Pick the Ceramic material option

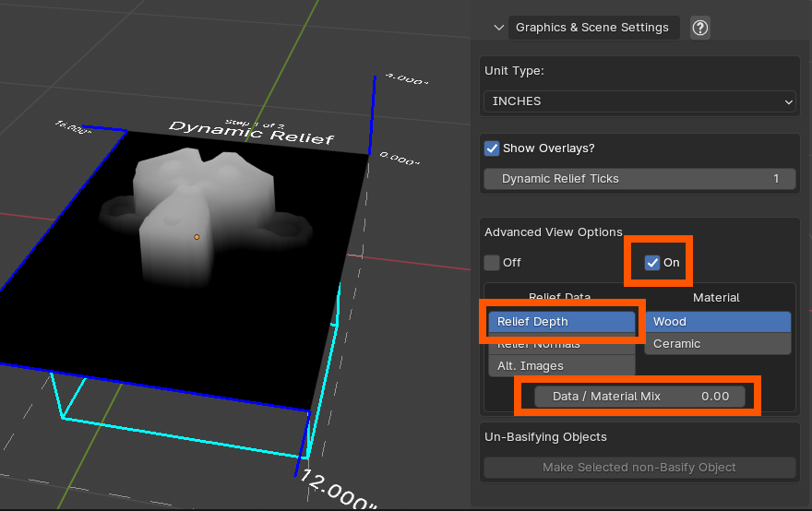click(x=718, y=344)
